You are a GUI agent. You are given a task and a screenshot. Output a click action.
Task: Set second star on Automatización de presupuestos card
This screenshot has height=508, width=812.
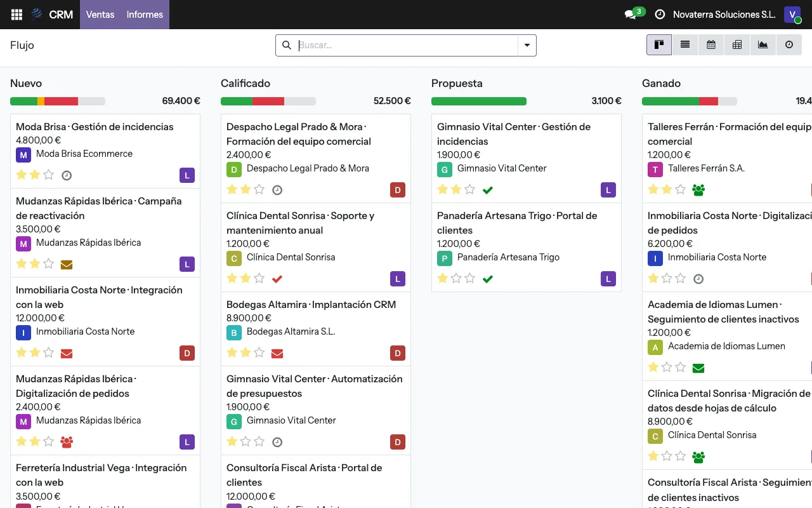pos(246,441)
